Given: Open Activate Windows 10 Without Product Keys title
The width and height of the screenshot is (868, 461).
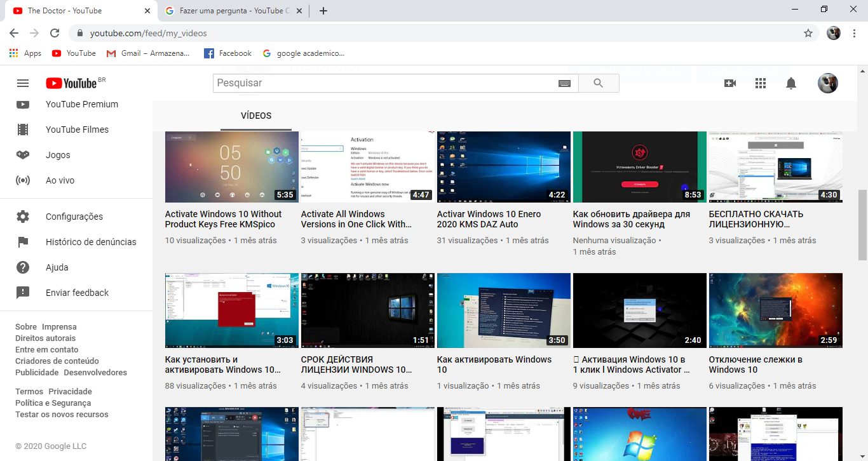Looking at the screenshot, I should 224,219.
